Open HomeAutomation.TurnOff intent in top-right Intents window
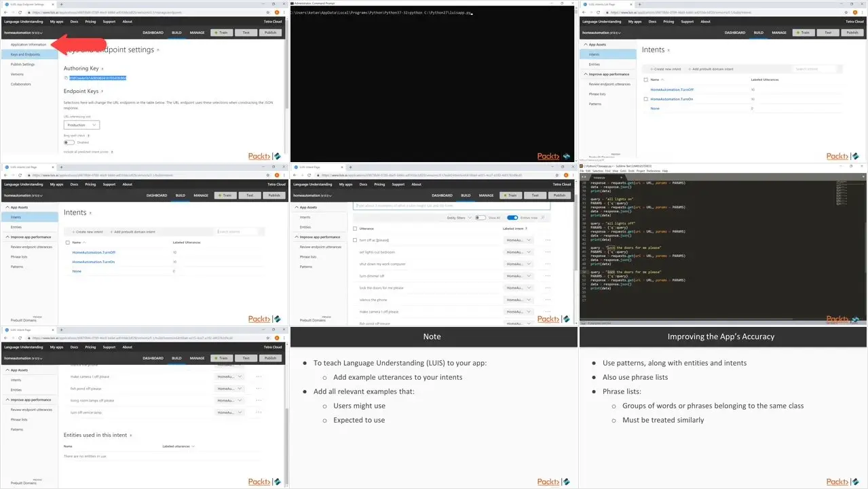 tap(672, 90)
